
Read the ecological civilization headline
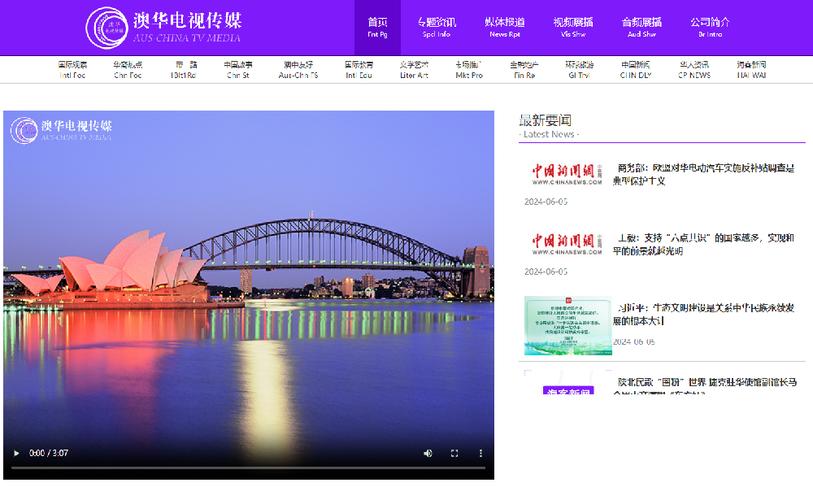[703, 314]
